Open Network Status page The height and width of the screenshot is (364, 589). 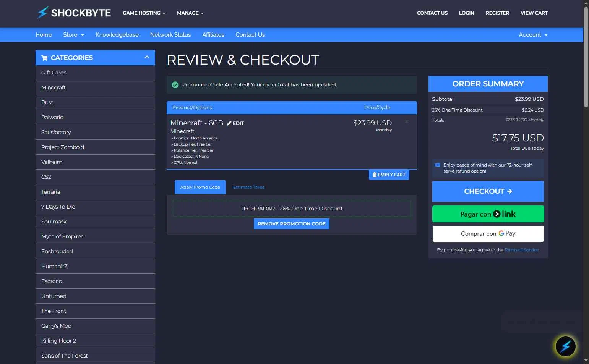pyautogui.click(x=170, y=35)
